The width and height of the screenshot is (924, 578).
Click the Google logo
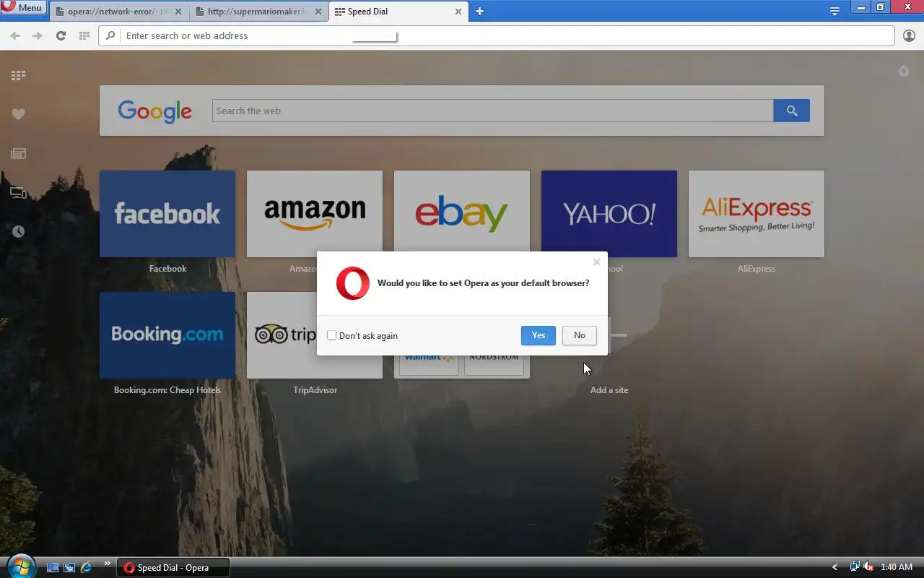click(154, 111)
